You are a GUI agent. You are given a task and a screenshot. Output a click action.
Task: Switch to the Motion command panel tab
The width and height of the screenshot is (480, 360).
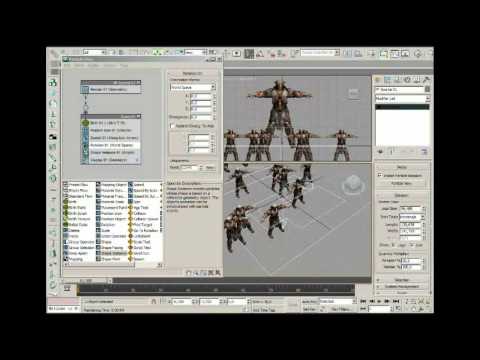[x=407, y=80]
